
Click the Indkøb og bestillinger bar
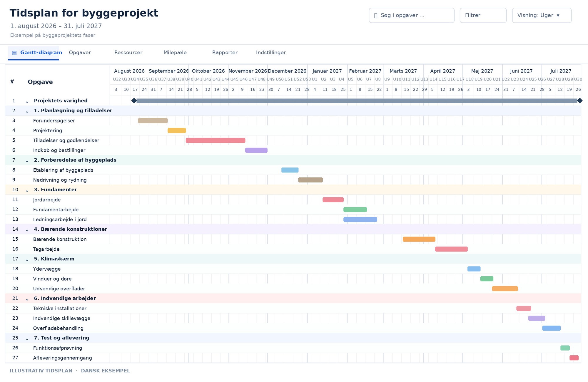256,150
